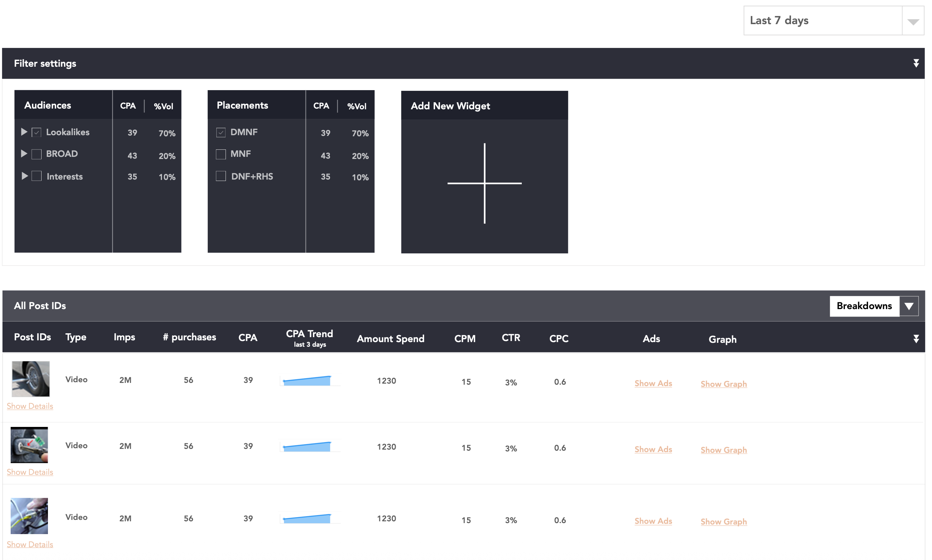Enable the MNF placement
932x560 pixels.
pyautogui.click(x=221, y=154)
